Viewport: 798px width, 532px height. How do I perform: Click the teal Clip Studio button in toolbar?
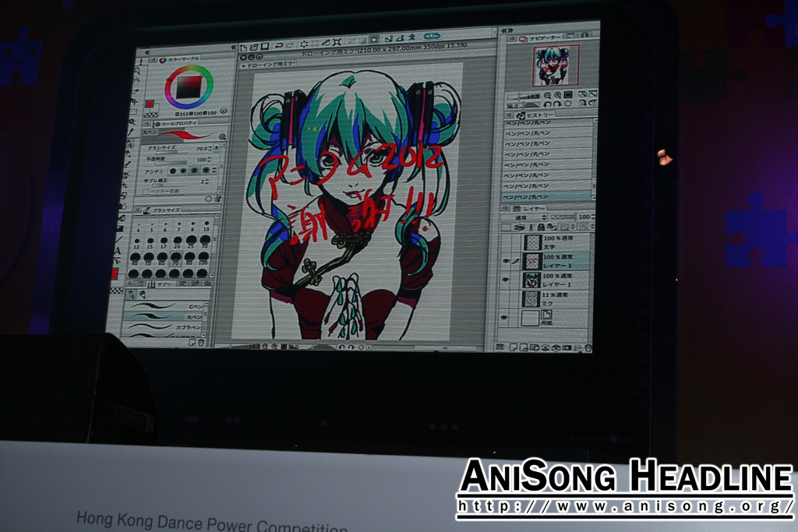click(432, 36)
